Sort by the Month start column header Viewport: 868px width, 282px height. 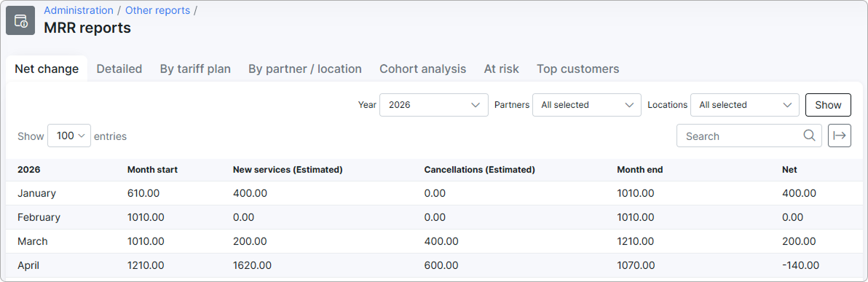(x=152, y=170)
